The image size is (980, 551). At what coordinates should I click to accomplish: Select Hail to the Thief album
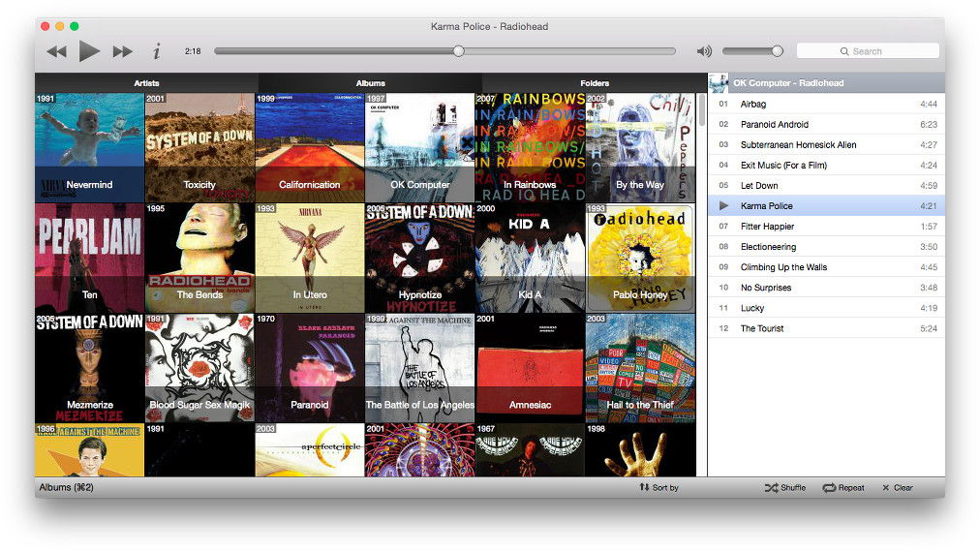tap(640, 367)
